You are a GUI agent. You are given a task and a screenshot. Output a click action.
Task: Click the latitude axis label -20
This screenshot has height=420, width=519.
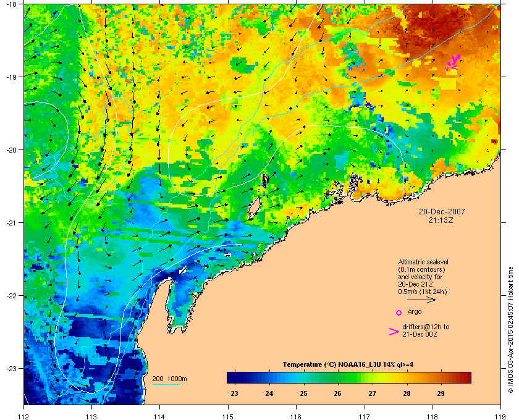click(11, 149)
